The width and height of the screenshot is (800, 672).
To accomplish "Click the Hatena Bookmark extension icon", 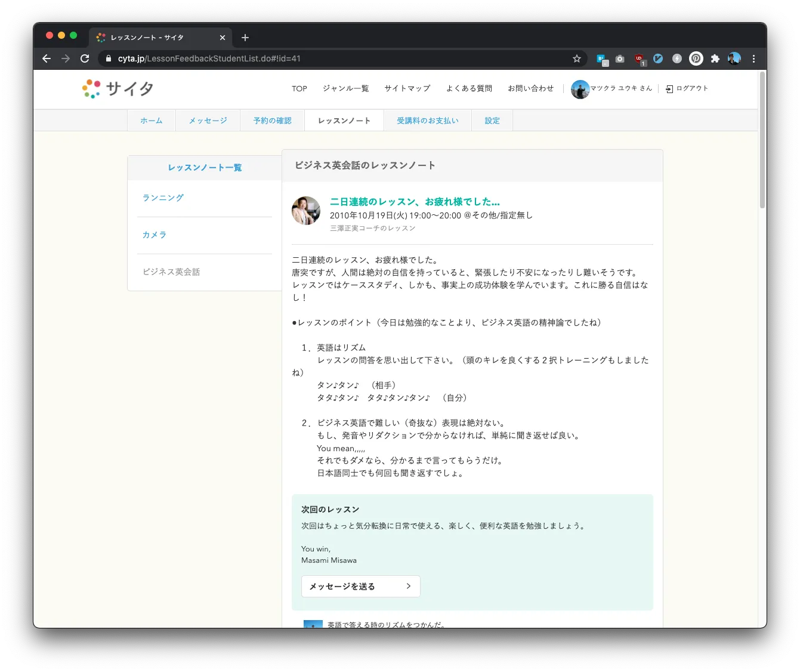I will 601,58.
